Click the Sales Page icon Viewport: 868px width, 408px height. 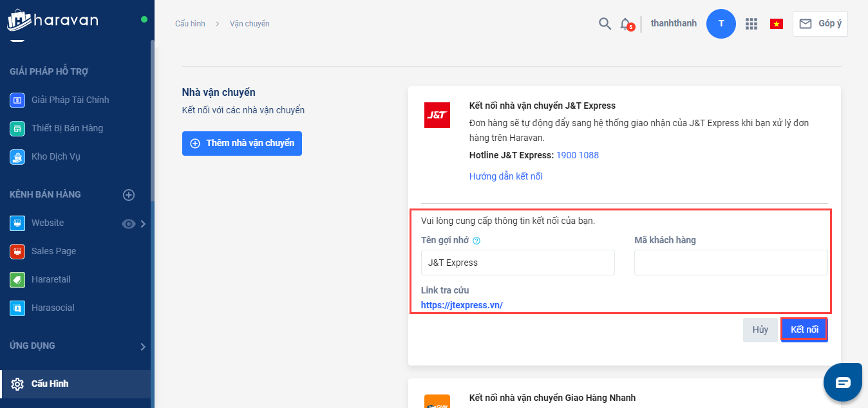(x=17, y=251)
